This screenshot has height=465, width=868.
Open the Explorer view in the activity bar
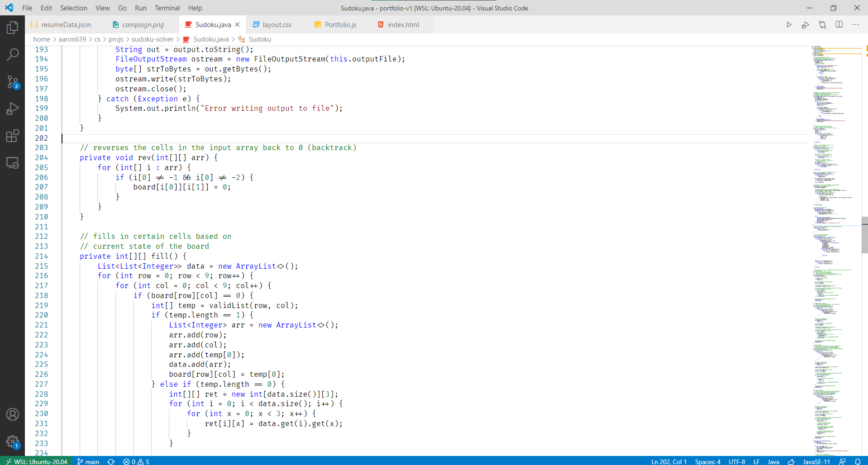pyautogui.click(x=12, y=28)
